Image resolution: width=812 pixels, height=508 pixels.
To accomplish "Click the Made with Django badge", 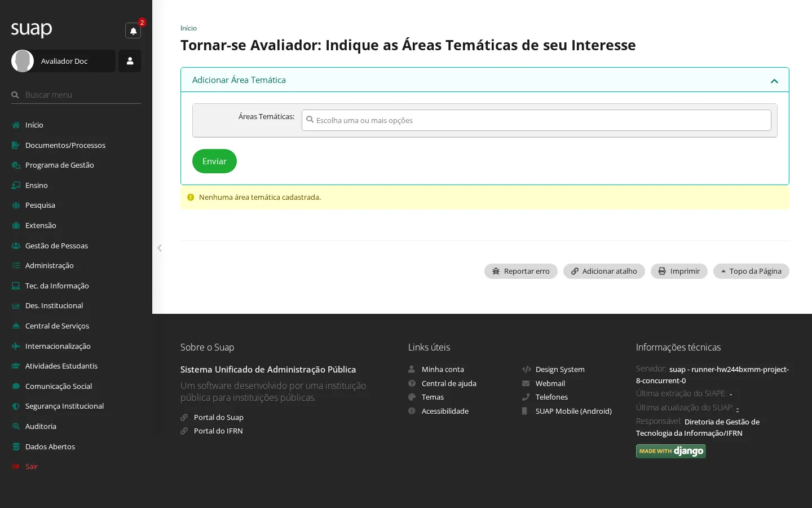I will (671, 451).
